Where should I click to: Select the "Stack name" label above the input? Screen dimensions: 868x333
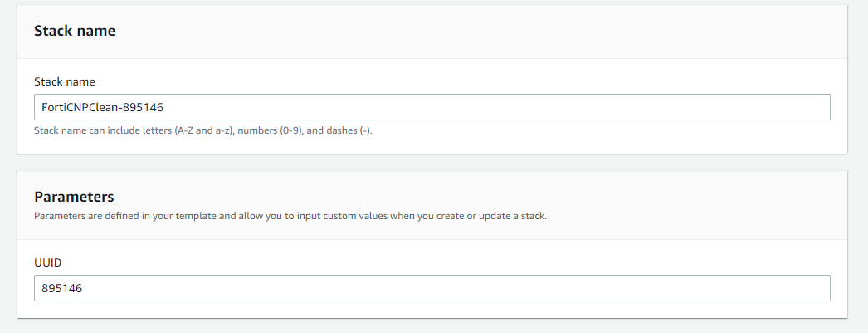[x=65, y=81]
